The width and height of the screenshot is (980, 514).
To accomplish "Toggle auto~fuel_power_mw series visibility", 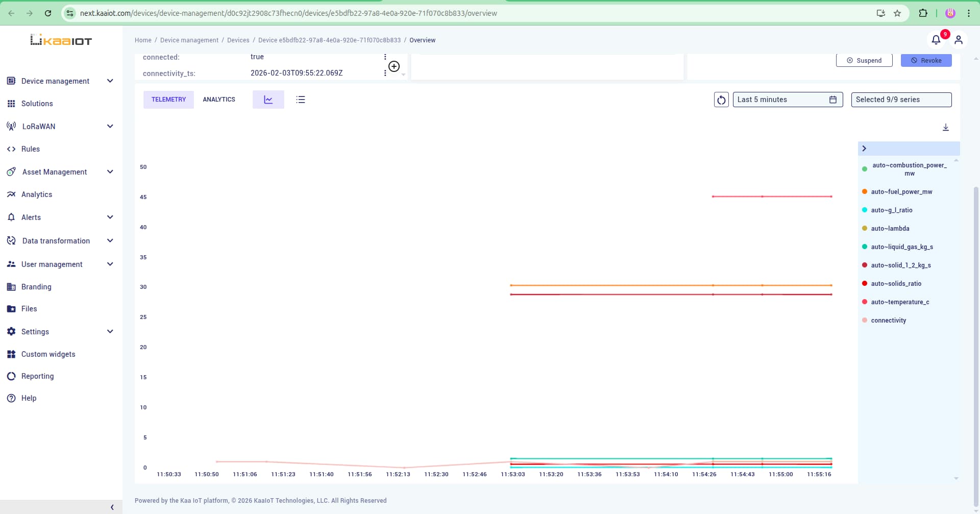I will click(x=901, y=192).
